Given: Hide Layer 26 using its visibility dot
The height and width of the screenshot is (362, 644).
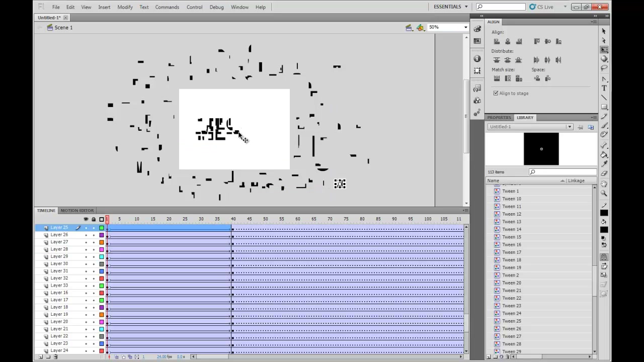Looking at the screenshot, I should tap(86, 235).
